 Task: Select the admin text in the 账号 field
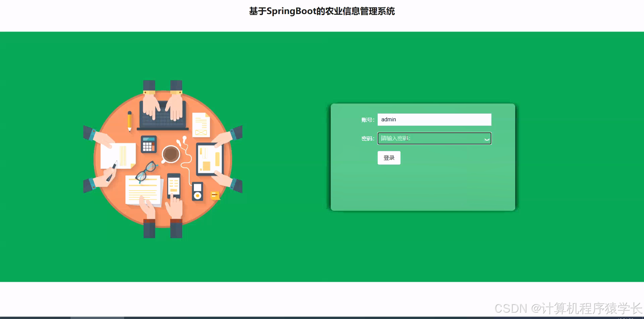[388, 119]
